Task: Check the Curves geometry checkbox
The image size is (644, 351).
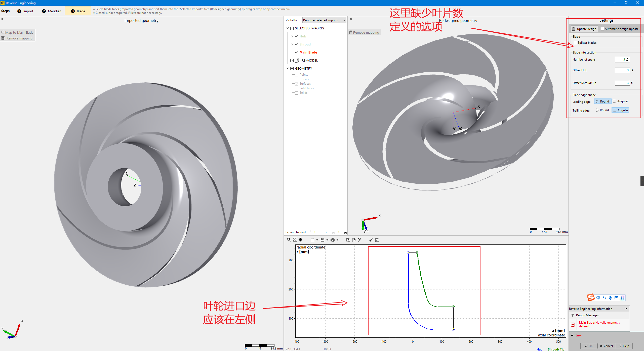Action: click(297, 79)
